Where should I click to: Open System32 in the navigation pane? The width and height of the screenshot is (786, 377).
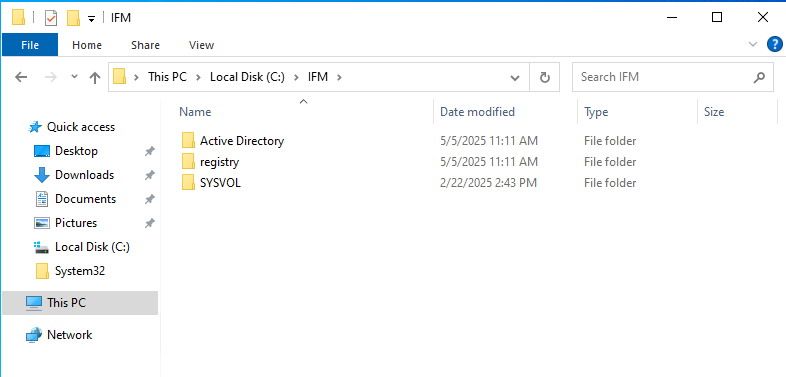80,271
